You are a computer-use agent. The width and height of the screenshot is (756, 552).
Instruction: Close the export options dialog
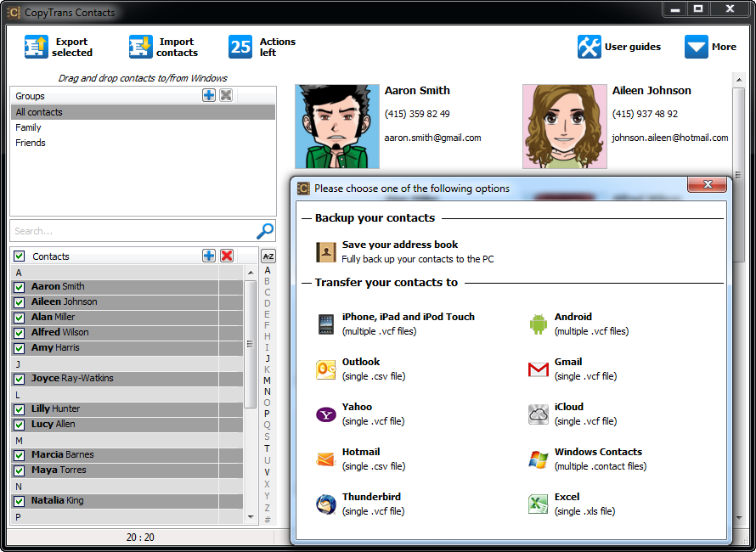click(707, 184)
